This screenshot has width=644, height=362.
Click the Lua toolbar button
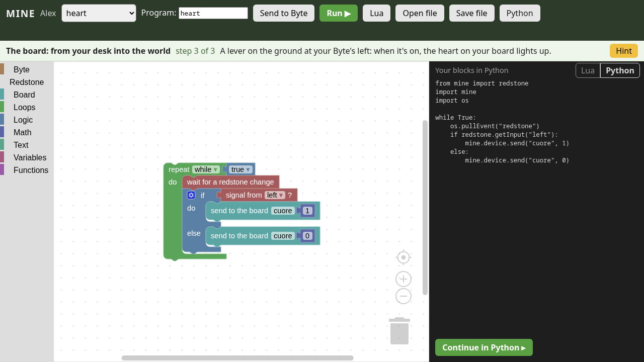[376, 13]
